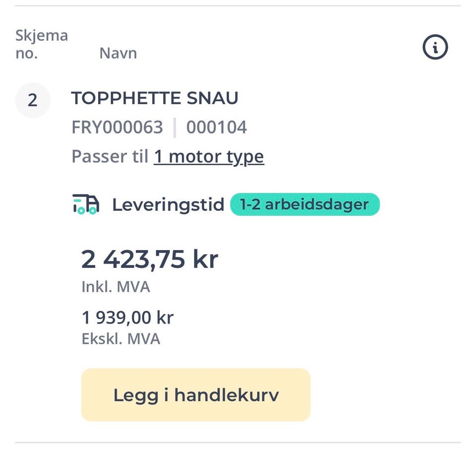Click the vertical divider between part numbers
This screenshot has width=476, height=449.
pos(175,128)
